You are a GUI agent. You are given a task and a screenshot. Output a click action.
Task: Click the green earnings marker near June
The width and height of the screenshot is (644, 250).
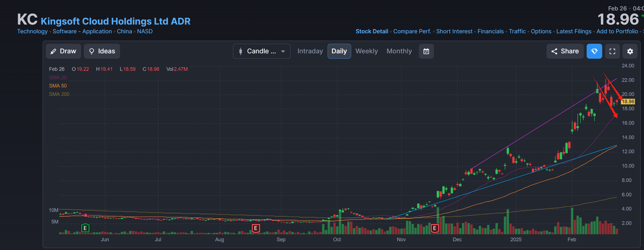click(85, 228)
